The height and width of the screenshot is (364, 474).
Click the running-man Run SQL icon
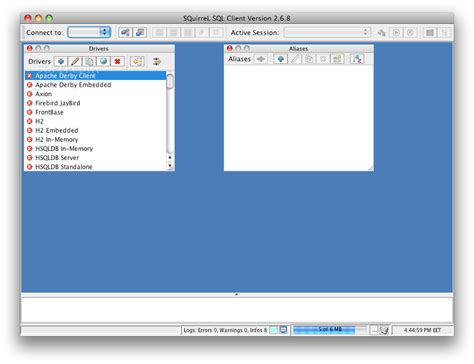tap(382, 33)
